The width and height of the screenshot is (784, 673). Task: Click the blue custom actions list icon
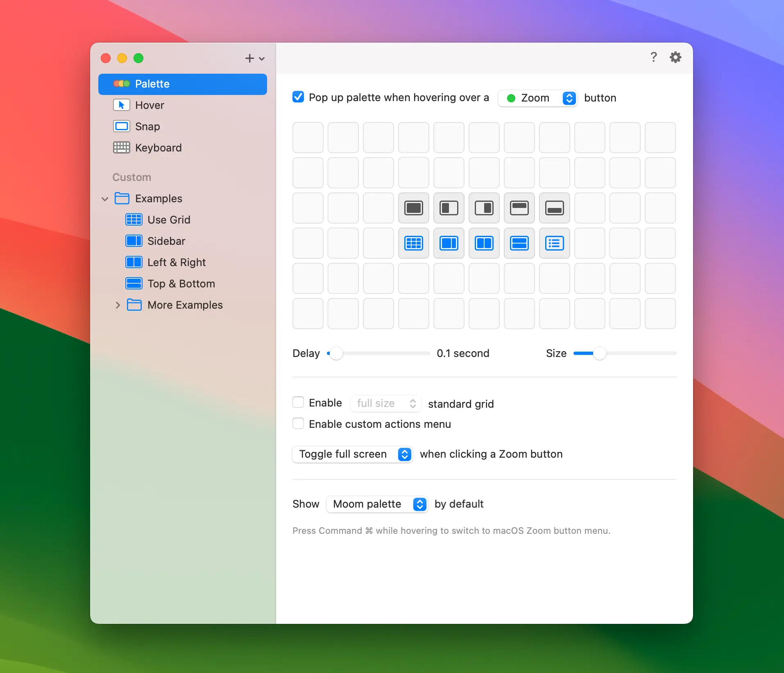554,243
